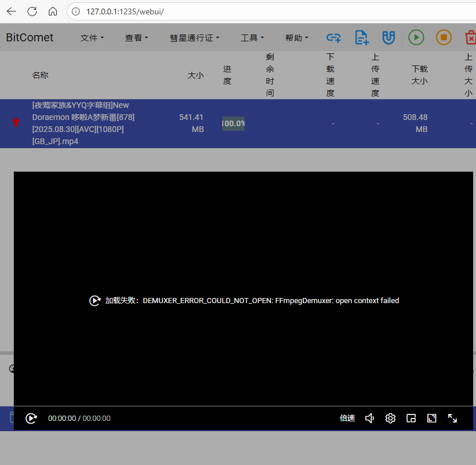Open the 帮助 menu

(x=297, y=38)
